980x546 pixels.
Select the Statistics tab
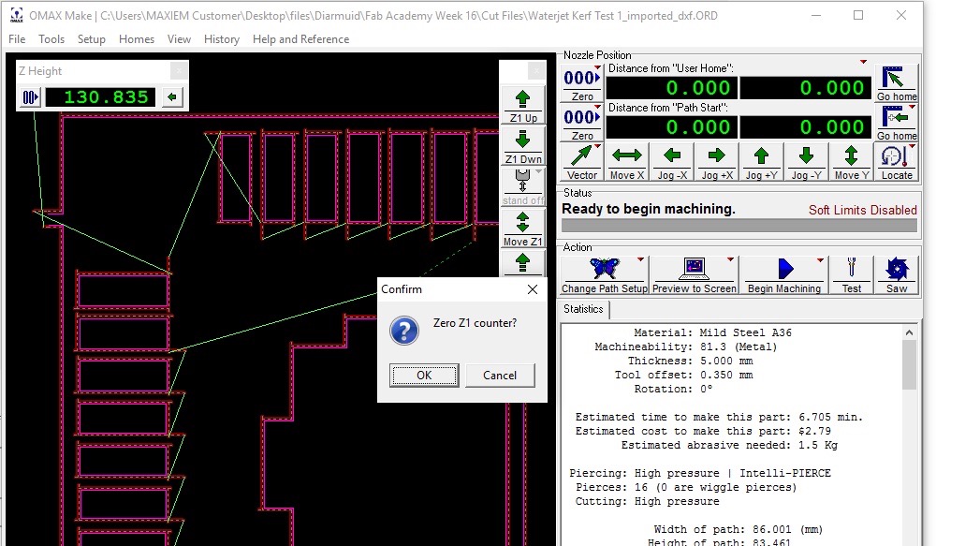tap(583, 309)
